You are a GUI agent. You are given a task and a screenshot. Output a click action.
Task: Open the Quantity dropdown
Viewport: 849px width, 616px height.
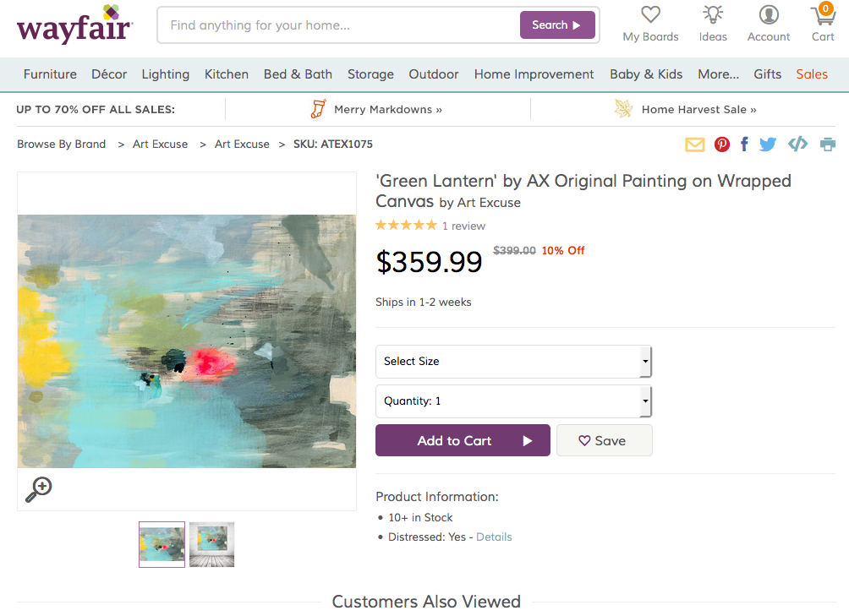tap(513, 401)
